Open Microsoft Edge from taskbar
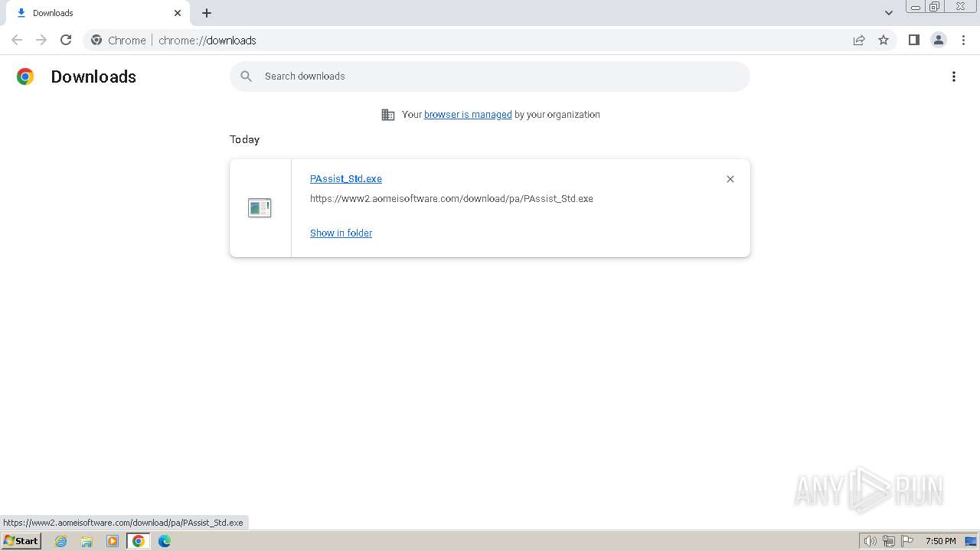Image resolution: width=980 pixels, height=551 pixels. click(x=165, y=541)
